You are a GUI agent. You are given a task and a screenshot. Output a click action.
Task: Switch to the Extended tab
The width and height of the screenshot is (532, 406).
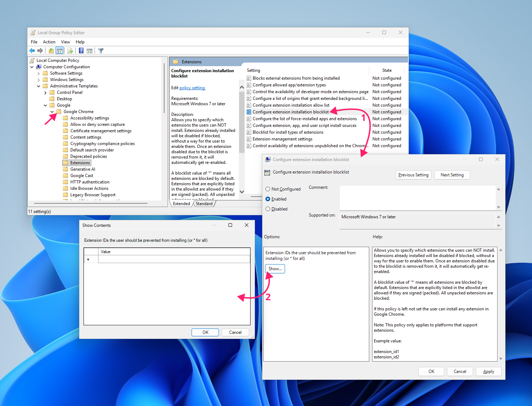[182, 204]
